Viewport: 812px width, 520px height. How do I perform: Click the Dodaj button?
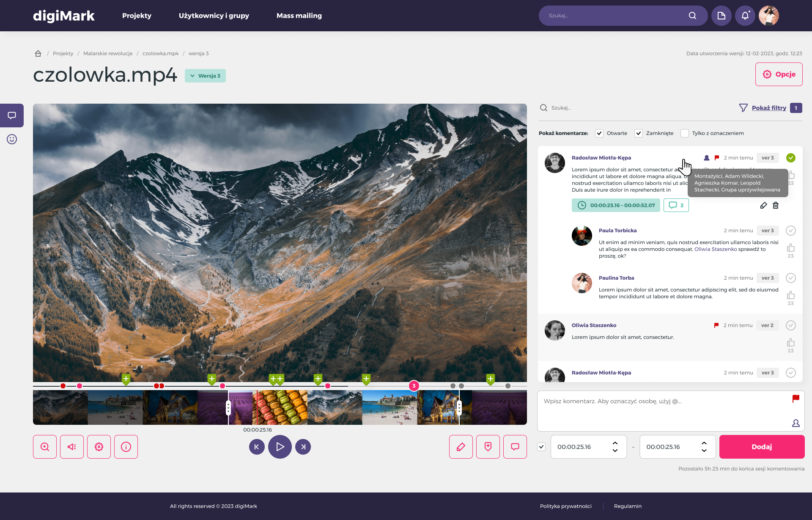click(x=762, y=447)
